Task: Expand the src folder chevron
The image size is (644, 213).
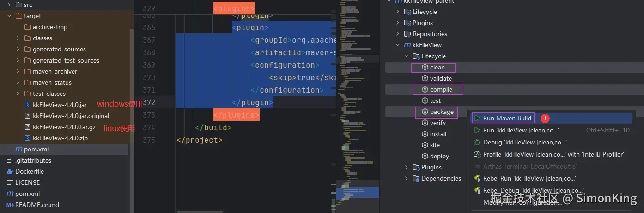Action: pos(9,5)
